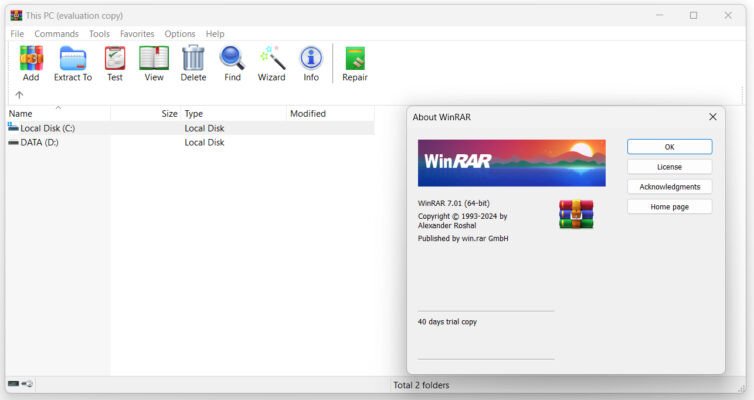Close the About WinRAR dialog
The height and width of the screenshot is (400, 754).
(713, 117)
